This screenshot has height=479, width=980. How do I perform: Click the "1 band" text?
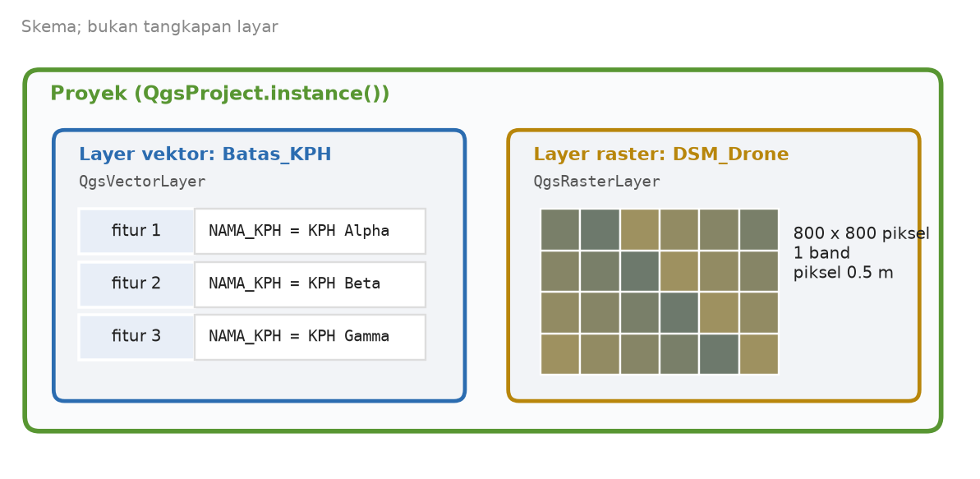tap(821, 253)
